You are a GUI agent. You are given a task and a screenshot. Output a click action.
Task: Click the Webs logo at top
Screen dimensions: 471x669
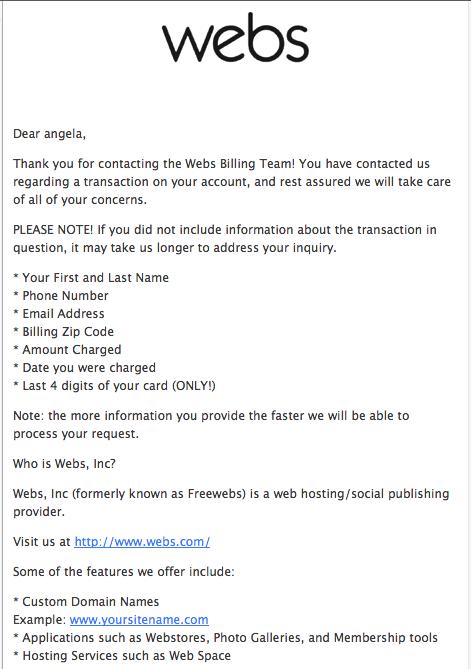pyautogui.click(x=235, y=38)
